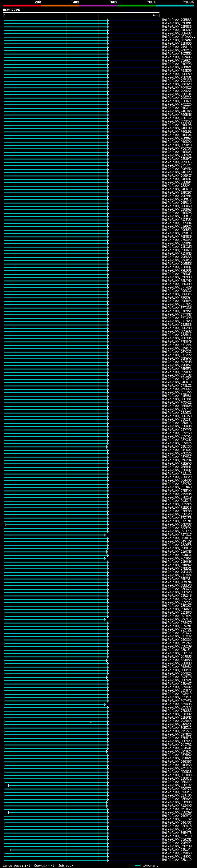The height and width of the screenshot is (868, 197).
Task: Select label UniRef100_Q3M9W0
Action: click(177, 802)
